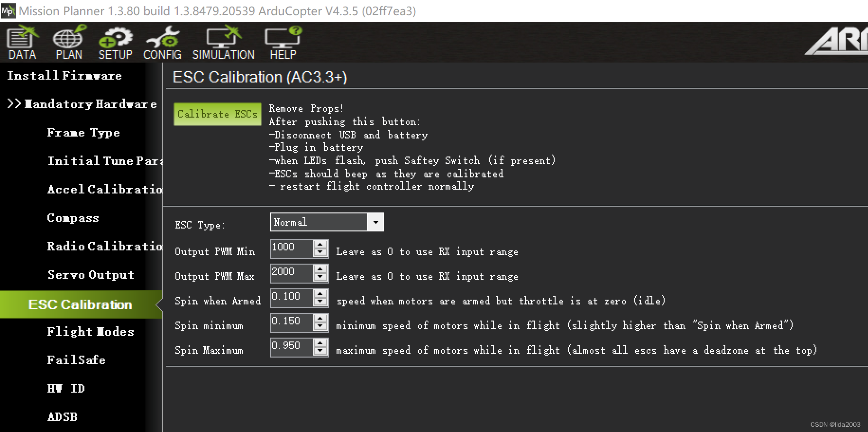Click the Spin when Armed field showing 0.100
This screenshot has width=868, height=432.
tap(292, 297)
